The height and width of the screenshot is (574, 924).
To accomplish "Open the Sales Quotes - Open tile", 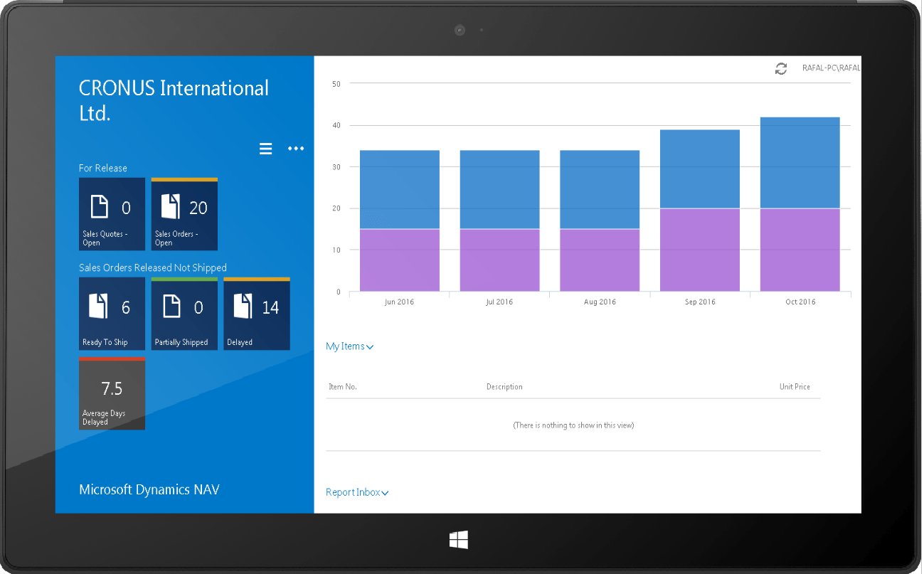I will (x=112, y=214).
